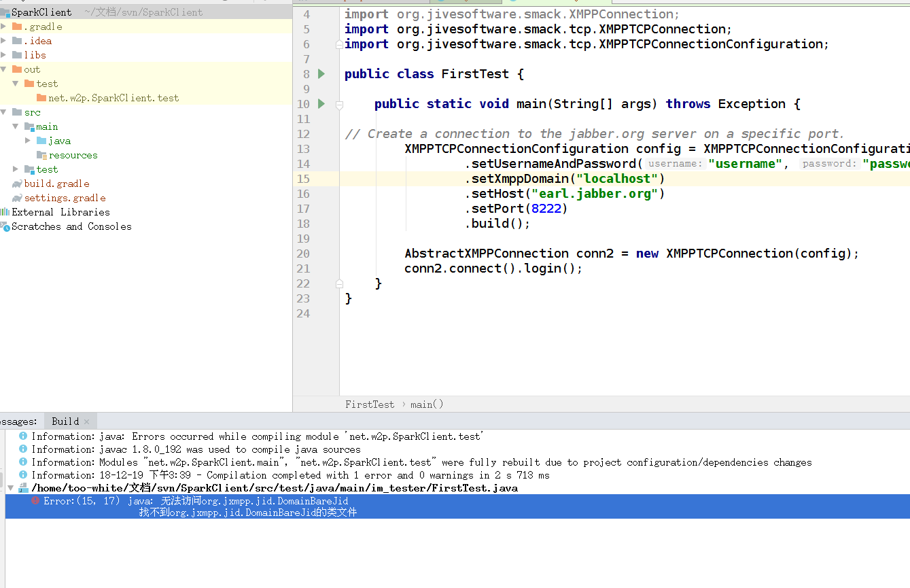Click the test module folder icon under src

tap(29, 169)
